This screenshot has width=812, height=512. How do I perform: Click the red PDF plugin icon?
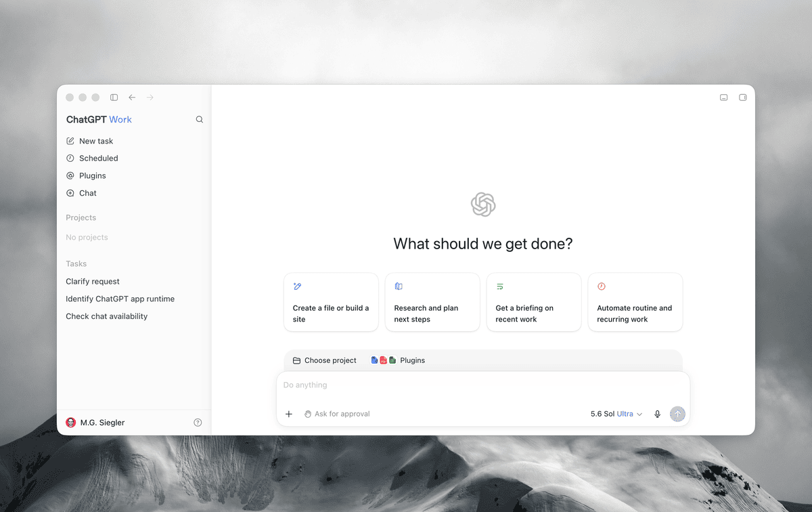tap(383, 360)
